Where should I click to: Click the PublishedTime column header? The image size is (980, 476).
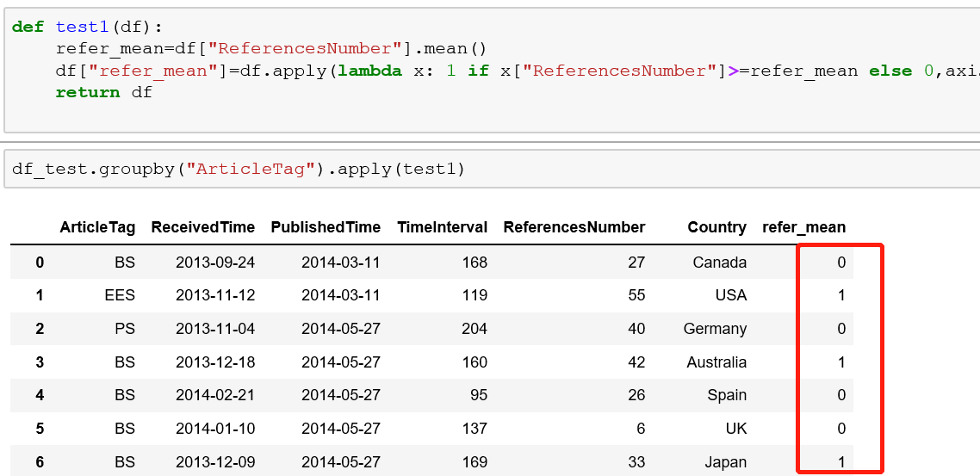(x=325, y=227)
